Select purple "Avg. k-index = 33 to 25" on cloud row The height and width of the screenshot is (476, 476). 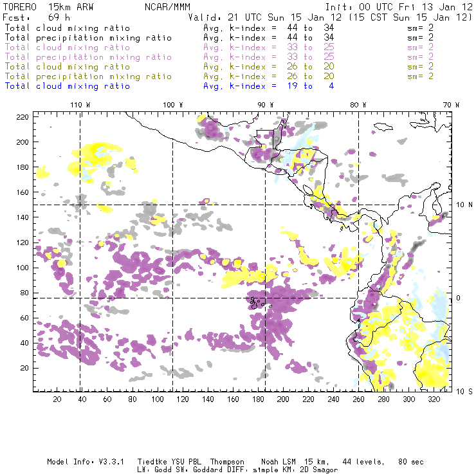tap(269, 48)
